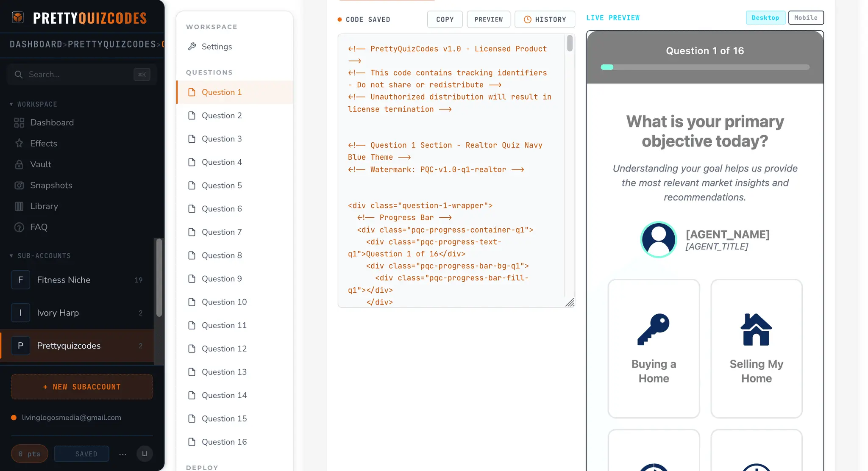Click the COPY button
Viewport: 868px width, 471px height.
click(445, 19)
